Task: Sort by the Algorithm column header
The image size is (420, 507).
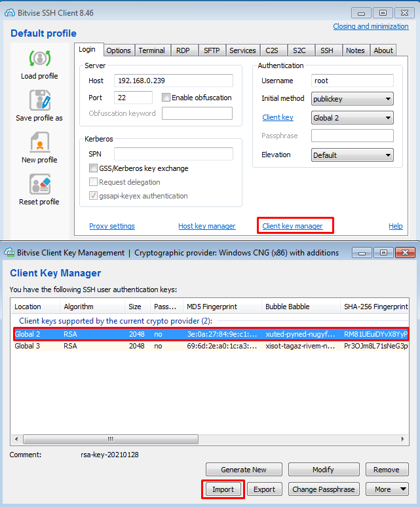Action: coord(92,307)
